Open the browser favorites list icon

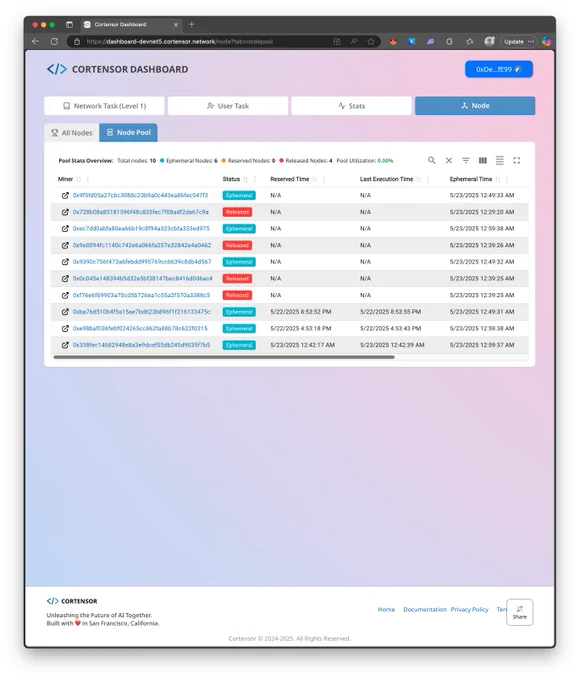point(470,42)
